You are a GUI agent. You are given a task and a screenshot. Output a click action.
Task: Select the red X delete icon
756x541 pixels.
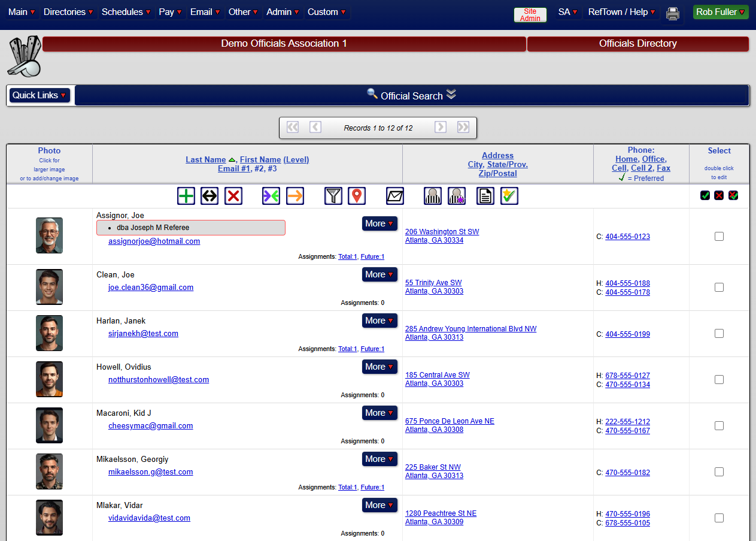(233, 195)
